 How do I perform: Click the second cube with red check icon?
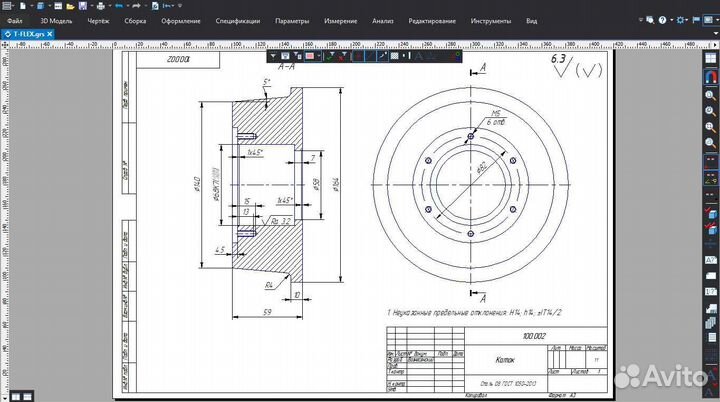tap(711, 228)
